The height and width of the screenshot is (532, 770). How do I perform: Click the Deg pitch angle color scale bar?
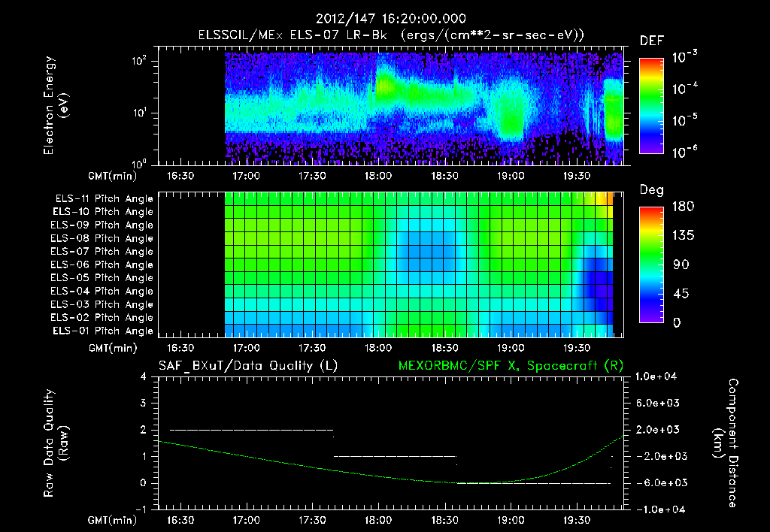(651, 264)
